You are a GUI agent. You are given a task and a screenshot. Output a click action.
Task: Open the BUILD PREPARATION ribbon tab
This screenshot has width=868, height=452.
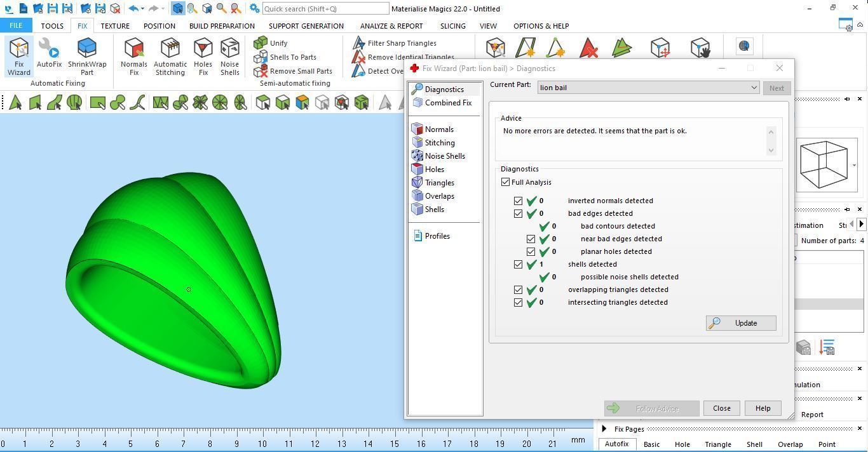coord(222,26)
